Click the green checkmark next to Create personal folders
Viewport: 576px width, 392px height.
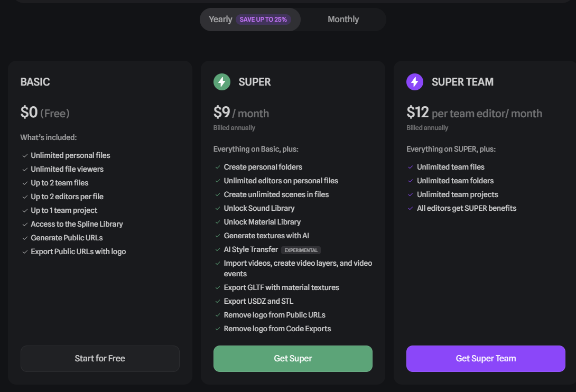click(x=218, y=167)
